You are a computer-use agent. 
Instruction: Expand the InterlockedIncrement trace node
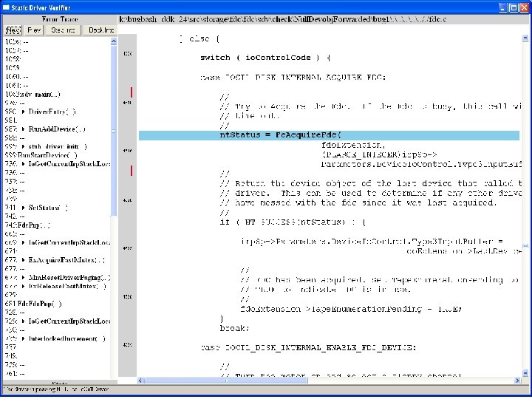point(23,338)
